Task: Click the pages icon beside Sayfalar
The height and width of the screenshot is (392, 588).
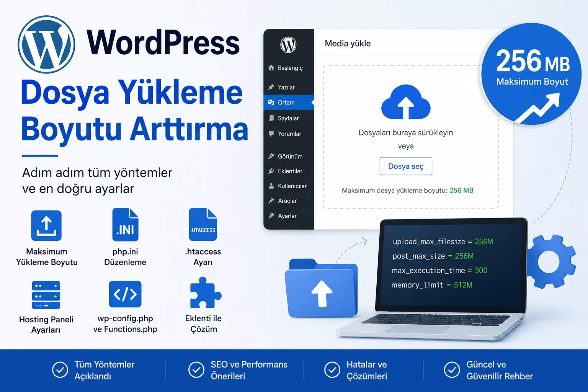Action: pyautogui.click(x=271, y=118)
